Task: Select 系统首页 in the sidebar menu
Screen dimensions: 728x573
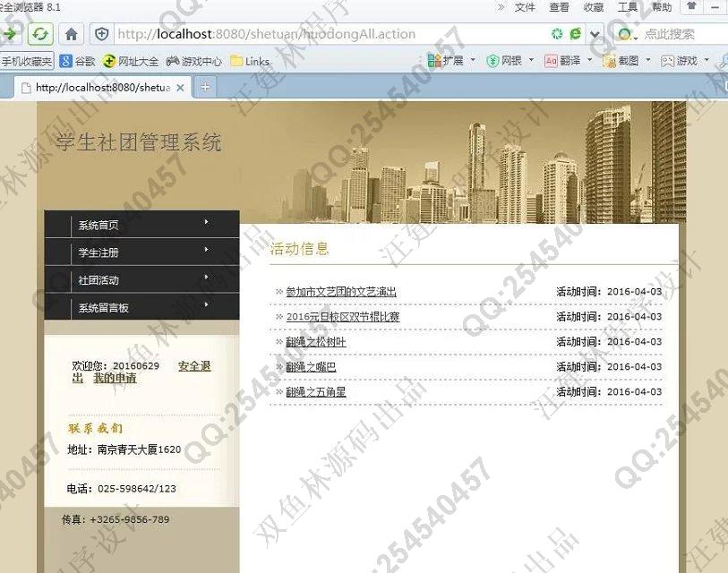Action: point(98,225)
